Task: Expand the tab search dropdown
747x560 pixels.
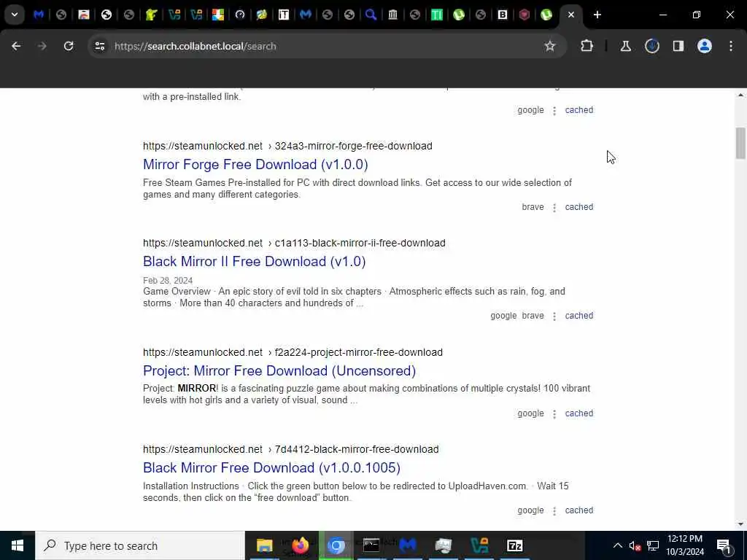Action: click(15, 15)
